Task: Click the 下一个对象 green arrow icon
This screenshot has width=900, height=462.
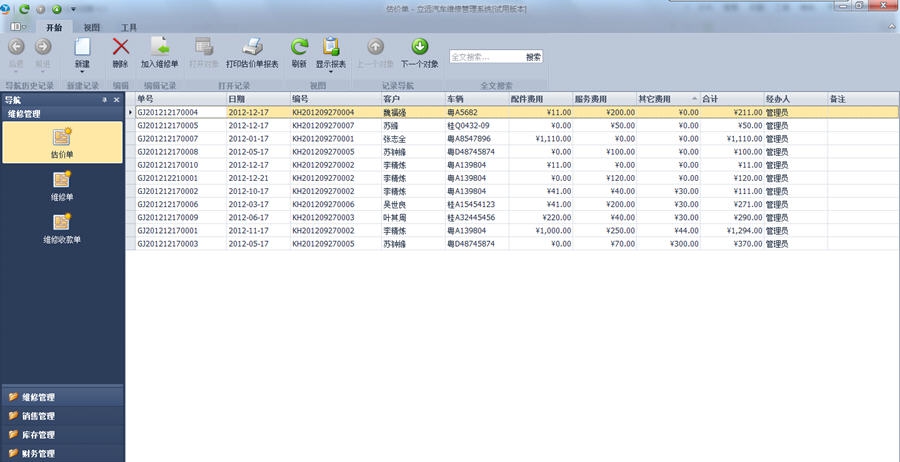Action: pos(420,47)
